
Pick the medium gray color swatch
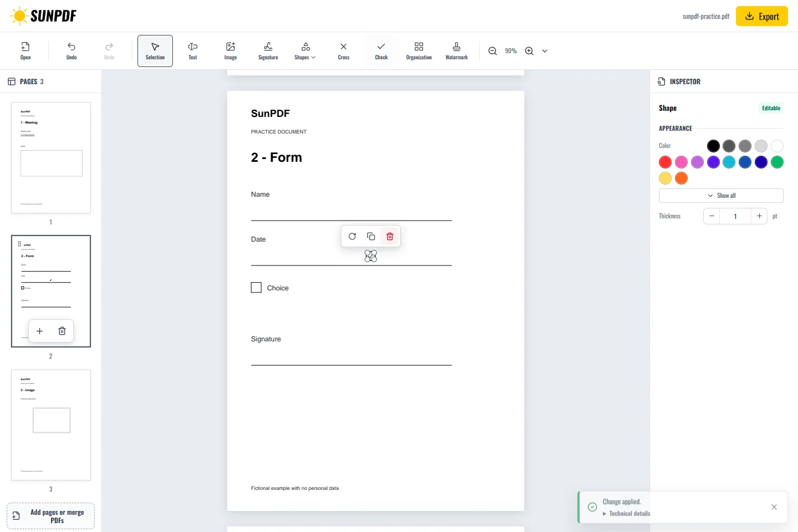[x=745, y=146]
